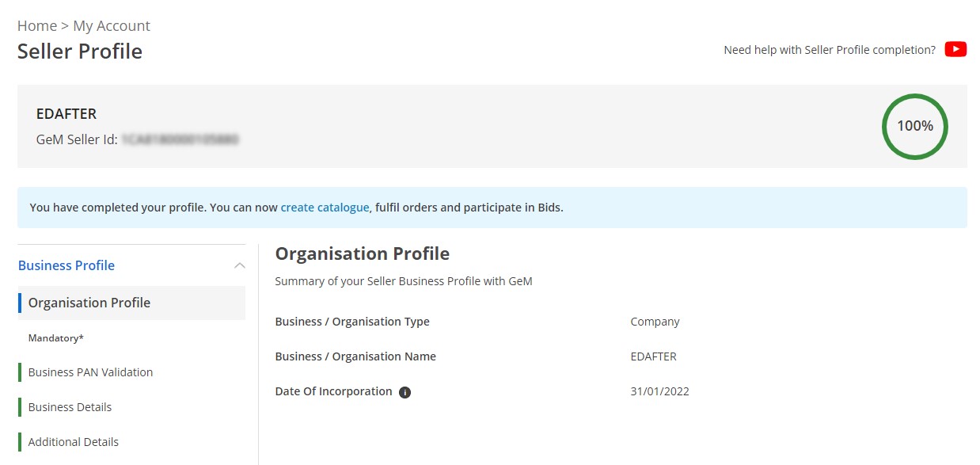Click the green marker next to Additional Details

tap(20, 441)
